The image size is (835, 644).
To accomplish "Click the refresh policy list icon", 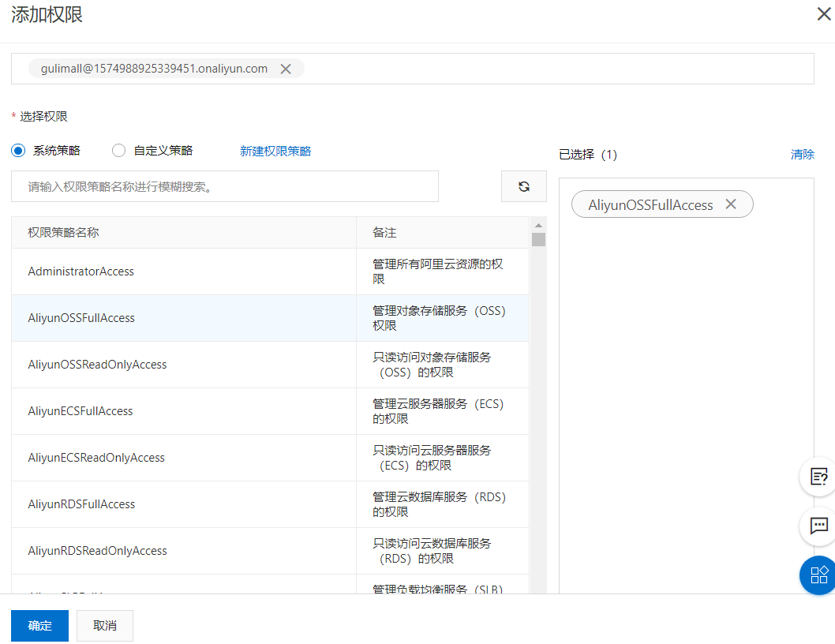I will click(524, 186).
